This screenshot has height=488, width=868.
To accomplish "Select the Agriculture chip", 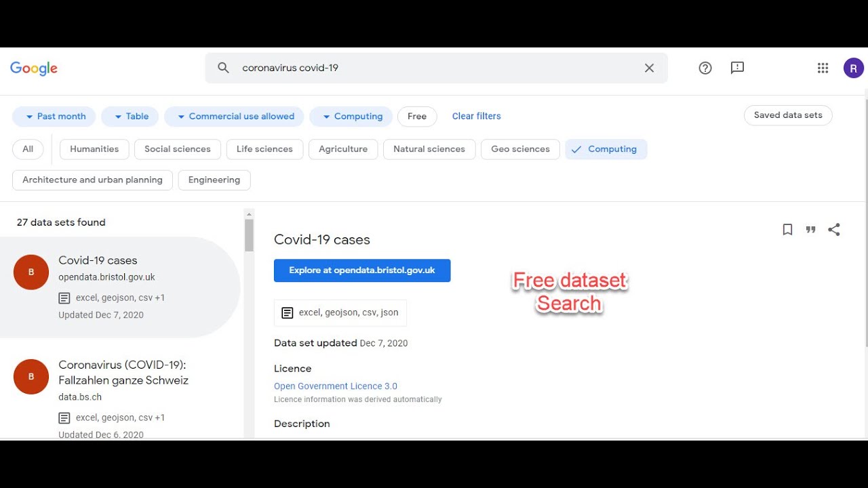I will pyautogui.click(x=343, y=149).
